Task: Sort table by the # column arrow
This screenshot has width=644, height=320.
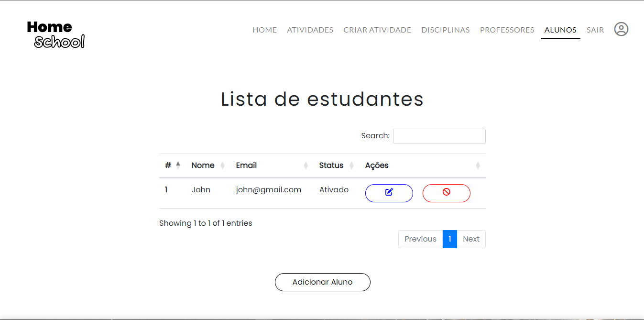Action: coord(178,165)
